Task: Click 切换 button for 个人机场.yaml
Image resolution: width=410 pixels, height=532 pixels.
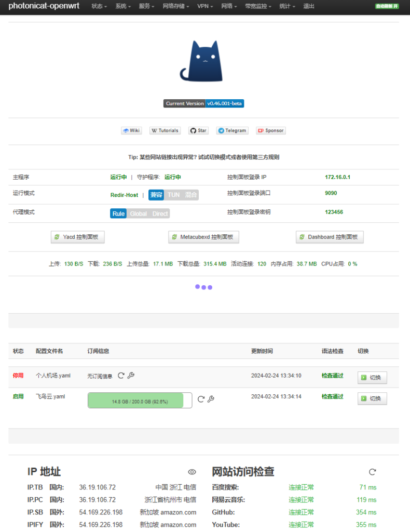Action: [x=372, y=378]
